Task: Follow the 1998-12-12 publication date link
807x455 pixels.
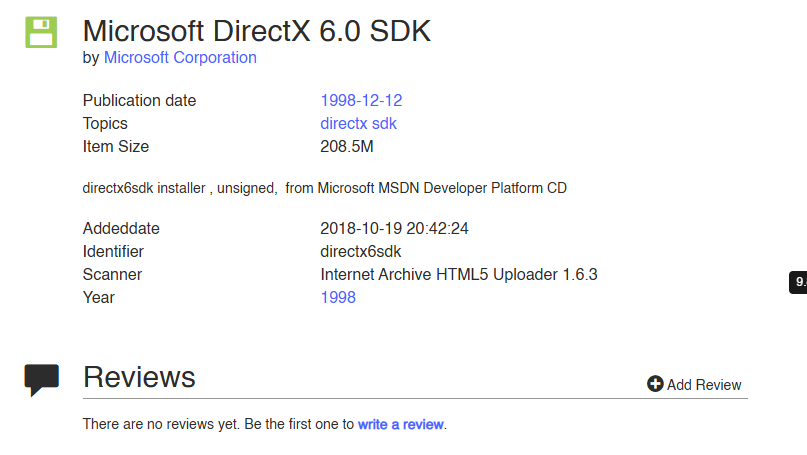Action: coord(361,100)
